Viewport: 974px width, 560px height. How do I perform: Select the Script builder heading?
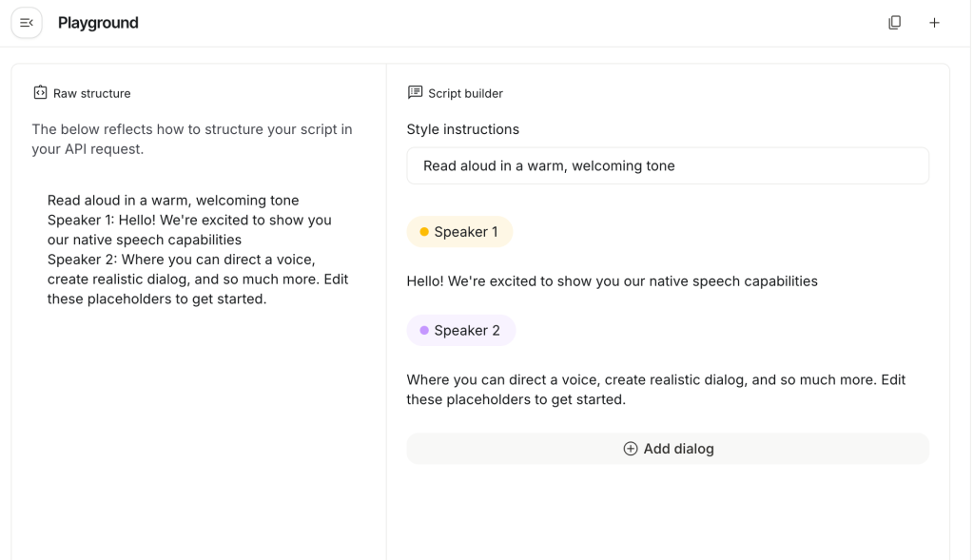pos(465,93)
